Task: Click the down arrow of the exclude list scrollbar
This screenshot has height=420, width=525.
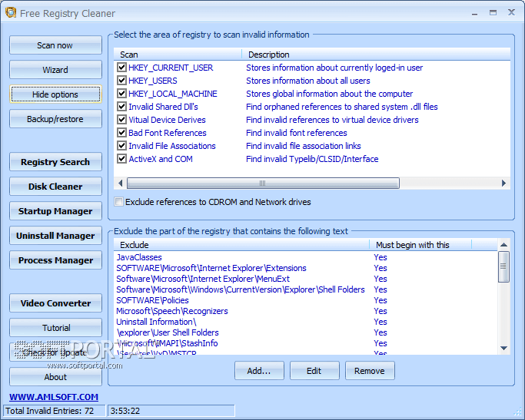Action: (503, 348)
